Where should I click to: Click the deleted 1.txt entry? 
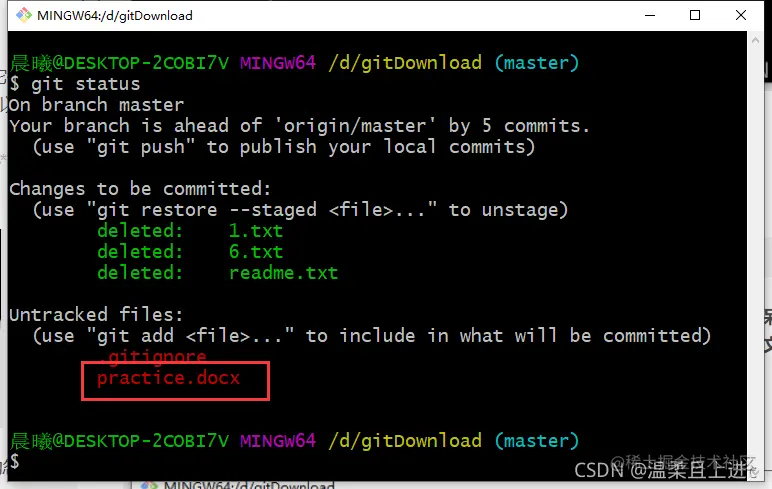coord(190,231)
